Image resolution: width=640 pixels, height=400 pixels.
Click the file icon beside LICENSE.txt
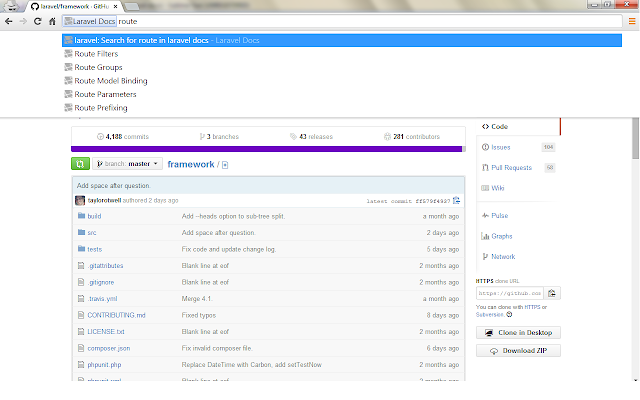[x=81, y=331]
